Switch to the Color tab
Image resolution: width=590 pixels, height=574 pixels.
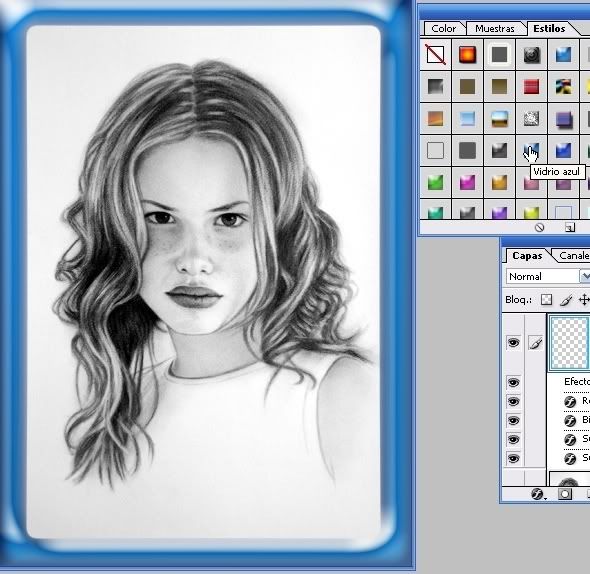444,29
